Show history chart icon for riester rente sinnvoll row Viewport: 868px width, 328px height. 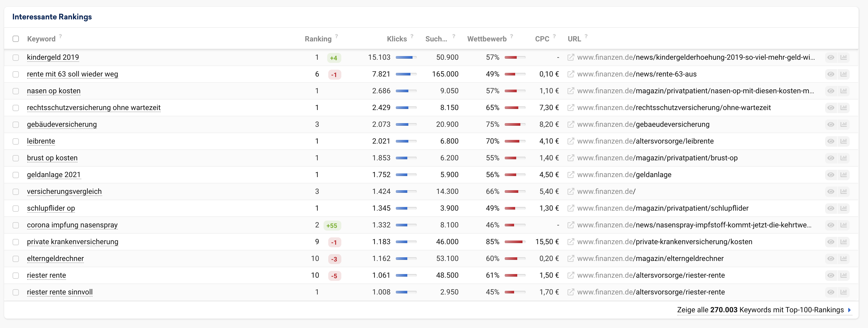[x=843, y=292]
